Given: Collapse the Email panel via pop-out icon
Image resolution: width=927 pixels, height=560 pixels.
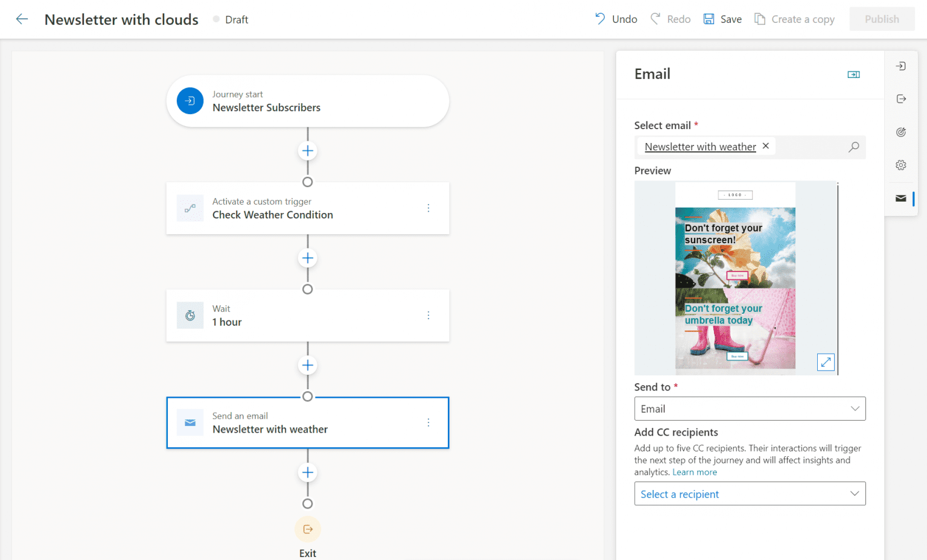Looking at the screenshot, I should [853, 74].
